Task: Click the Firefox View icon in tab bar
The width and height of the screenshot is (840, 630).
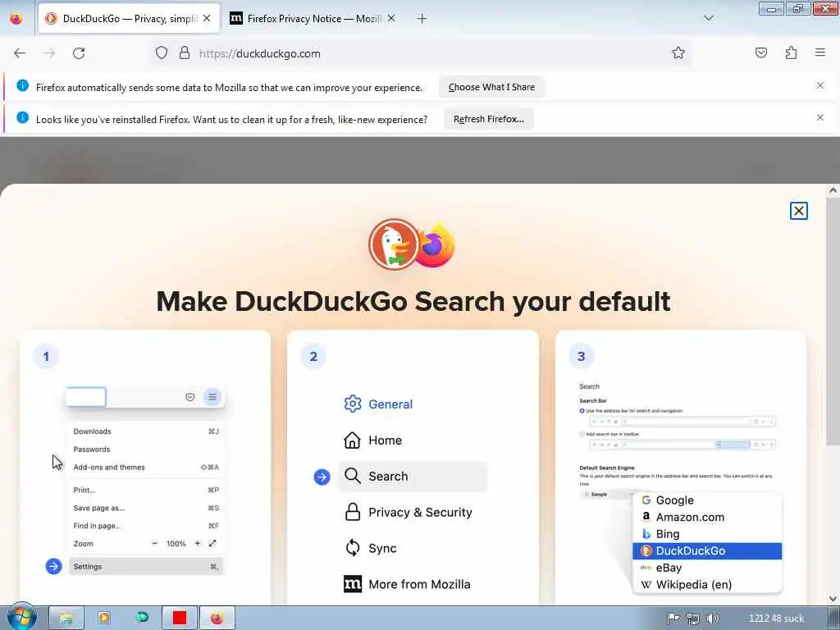Action: tap(16, 18)
